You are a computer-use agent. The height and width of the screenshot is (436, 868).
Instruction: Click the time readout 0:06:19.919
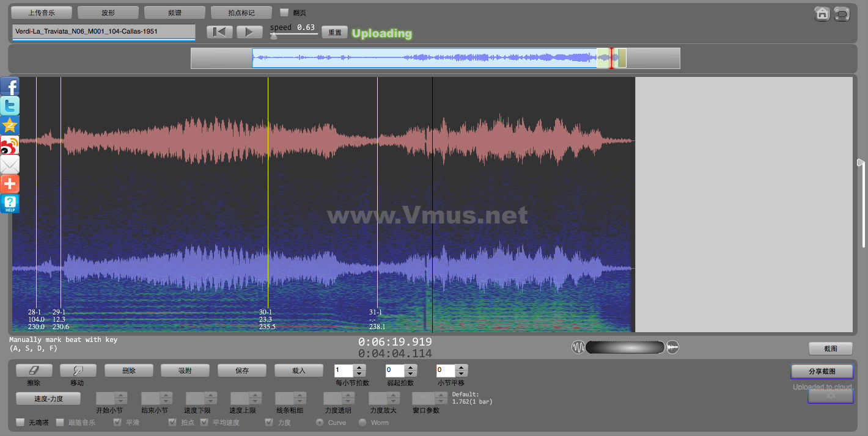click(x=395, y=342)
